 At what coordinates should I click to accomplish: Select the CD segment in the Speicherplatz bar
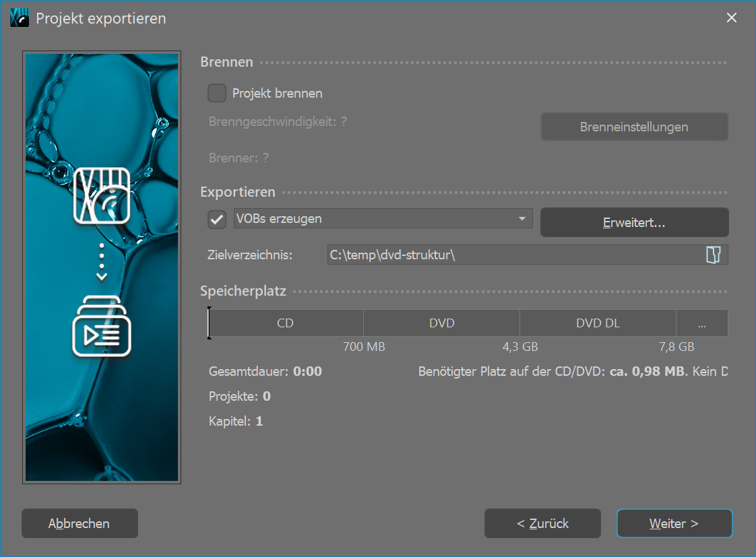coord(286,323)
